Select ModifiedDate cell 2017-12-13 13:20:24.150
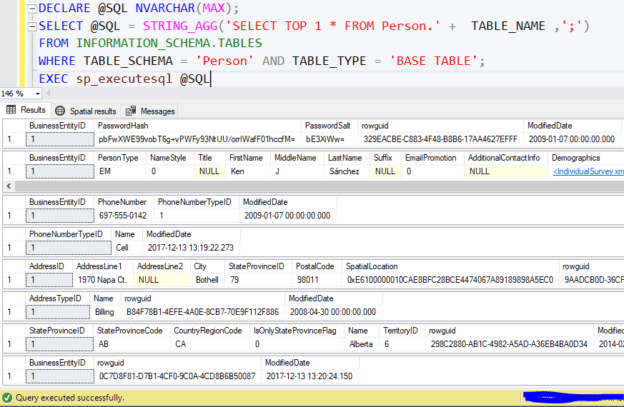624x407 pixels. tap(309, 376)
